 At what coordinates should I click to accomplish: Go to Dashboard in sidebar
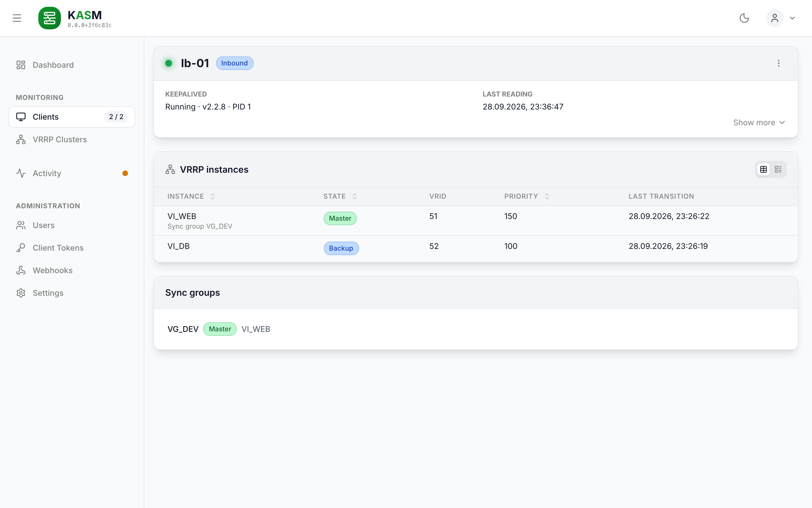(x=72, y=65)
